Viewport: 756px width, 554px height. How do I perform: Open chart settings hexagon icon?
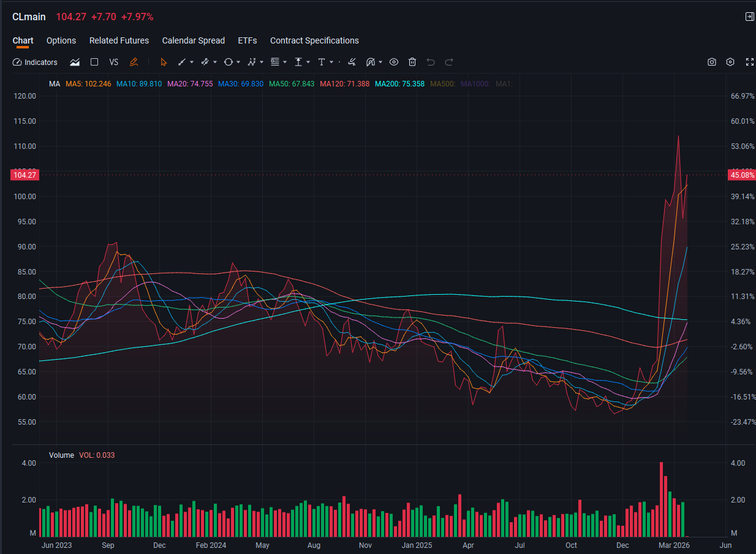730,62
